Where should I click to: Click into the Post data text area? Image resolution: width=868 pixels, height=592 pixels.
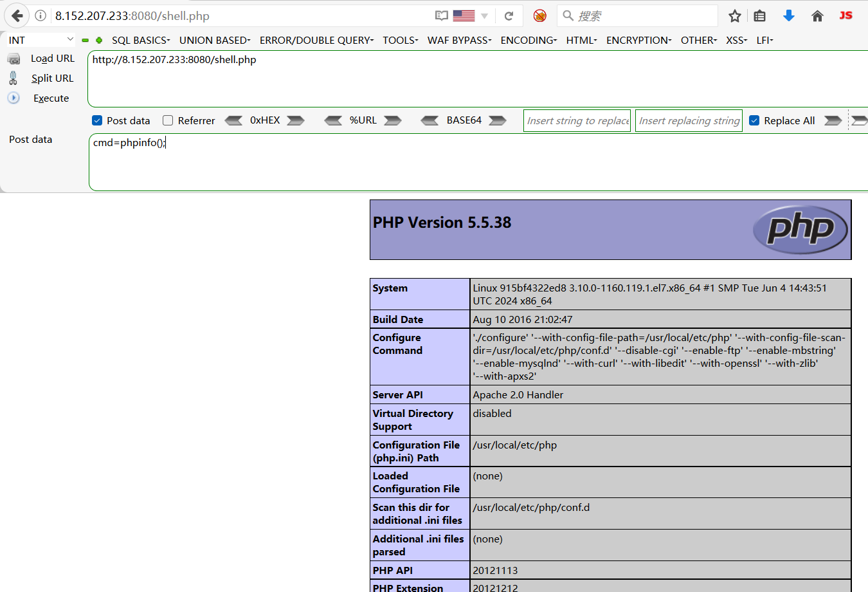[478, 162]
